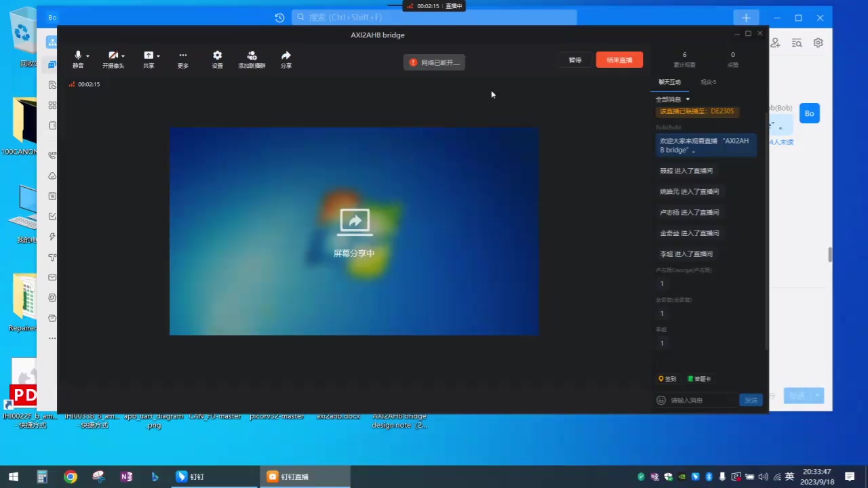Select the axi2ahb.docx desktop file
Image resolution: width=868 pixels, height=488 pixels.
[x=338, y=416]
